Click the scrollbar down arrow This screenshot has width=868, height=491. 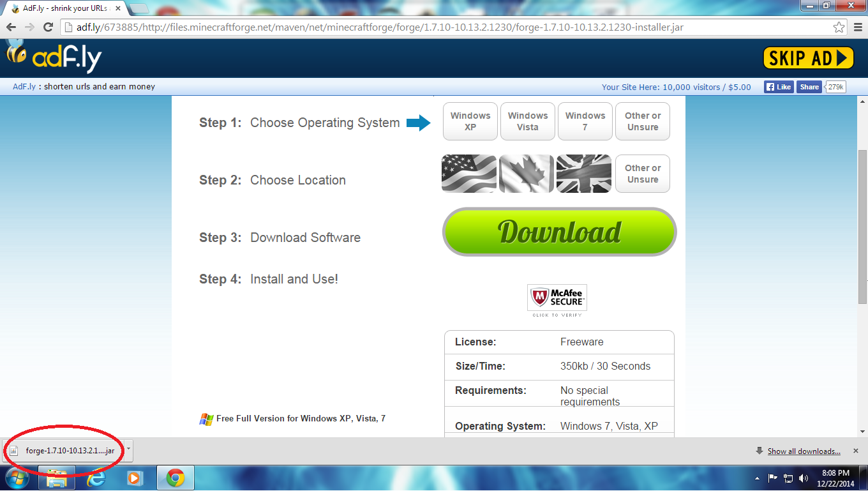862,432
